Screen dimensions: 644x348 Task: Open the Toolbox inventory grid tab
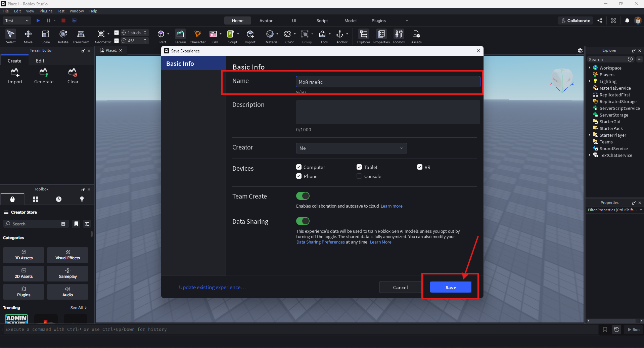[x=36, y=199]
